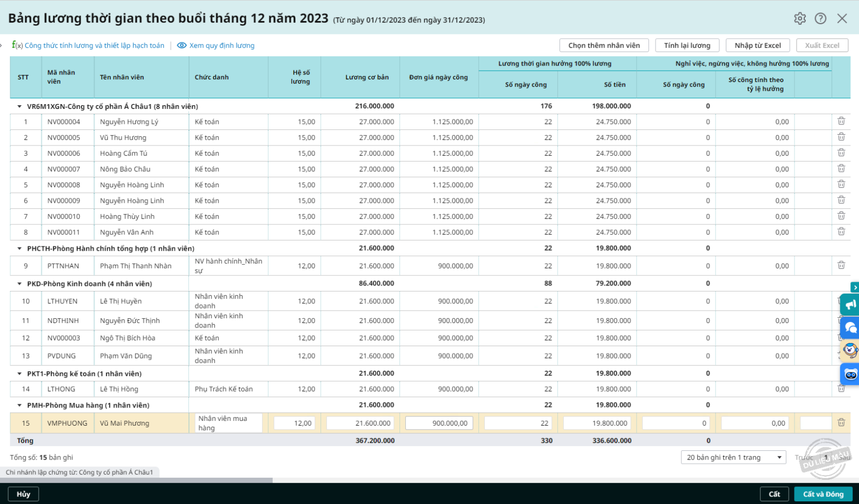Open the mascot assistant side icon
859x504 pixels.
(850, 350)
